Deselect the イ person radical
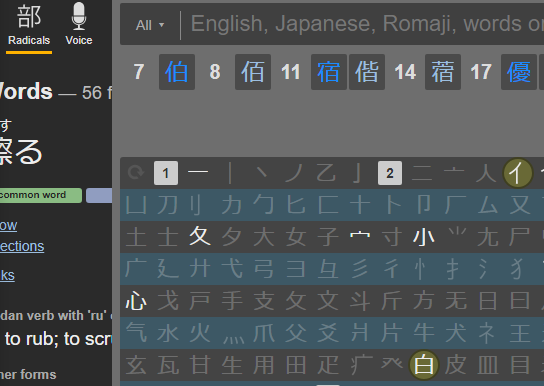Image resolution: width=544 pixels, height=386 pixels. (x=518, y=173)
